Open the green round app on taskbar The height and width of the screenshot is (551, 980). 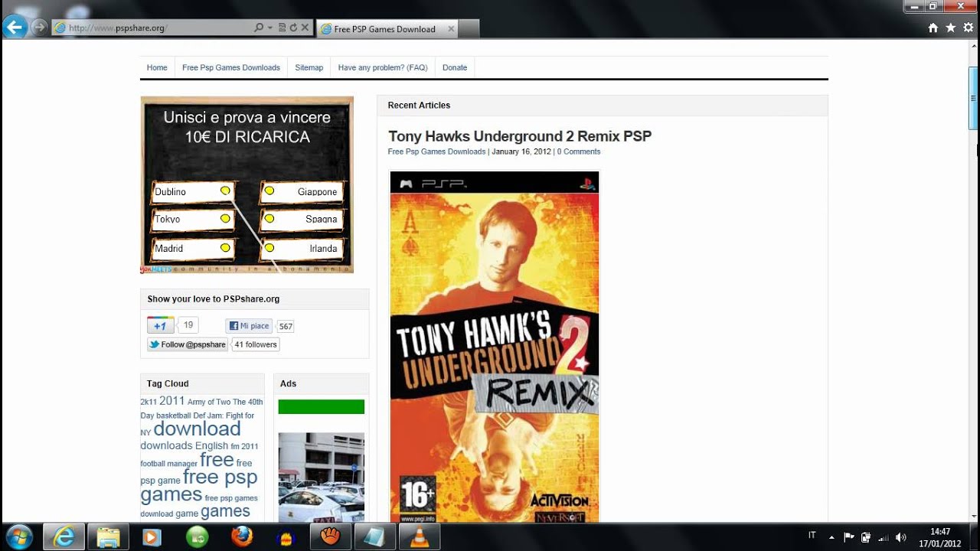click(197, 537)
